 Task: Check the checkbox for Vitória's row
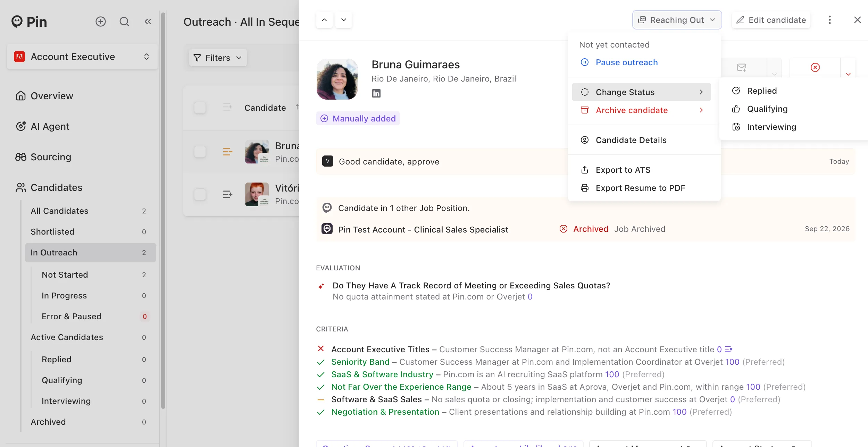[200, 194]
